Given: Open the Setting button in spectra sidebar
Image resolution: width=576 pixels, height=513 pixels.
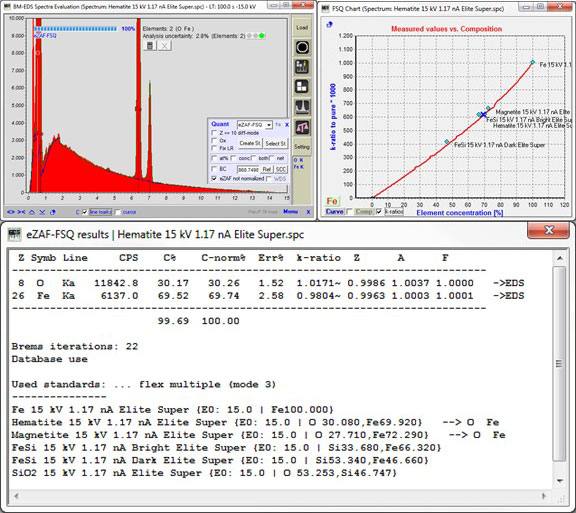Looking at the screenshot, I should tap(302, 147).
